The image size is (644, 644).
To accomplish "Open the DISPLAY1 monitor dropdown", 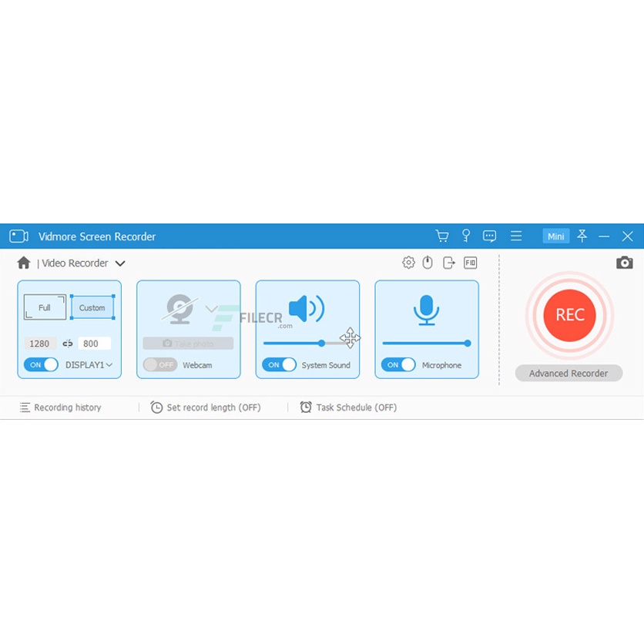I will point(89,365).
